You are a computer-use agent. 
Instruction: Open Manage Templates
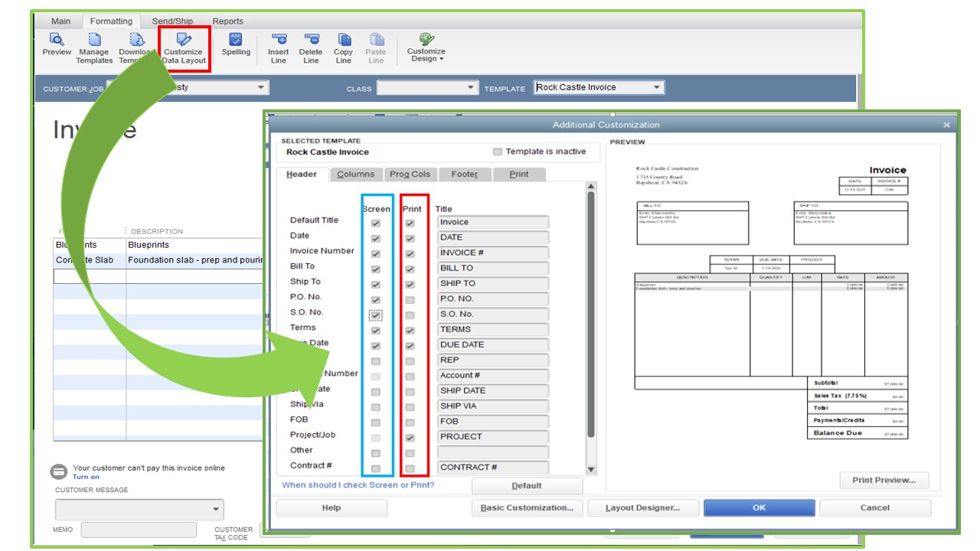pos(94,40)
